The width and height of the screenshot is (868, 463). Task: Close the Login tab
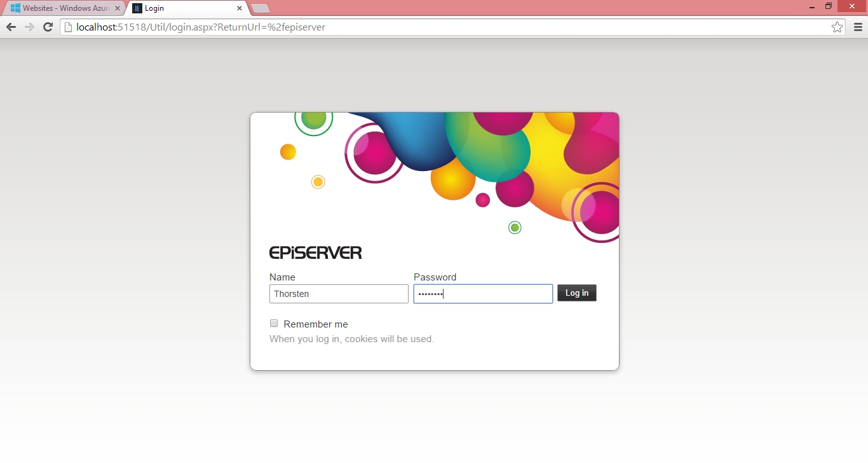[240, 8]
